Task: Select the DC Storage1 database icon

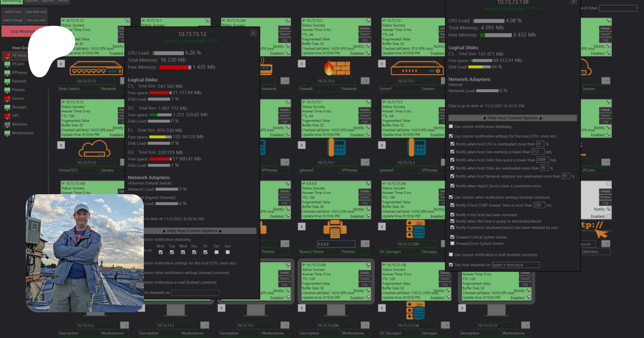Action: 415,229
